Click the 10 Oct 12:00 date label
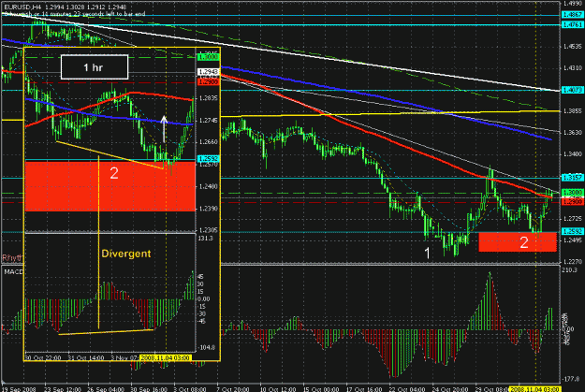This screenshot has height=392, width=585. 279,389
